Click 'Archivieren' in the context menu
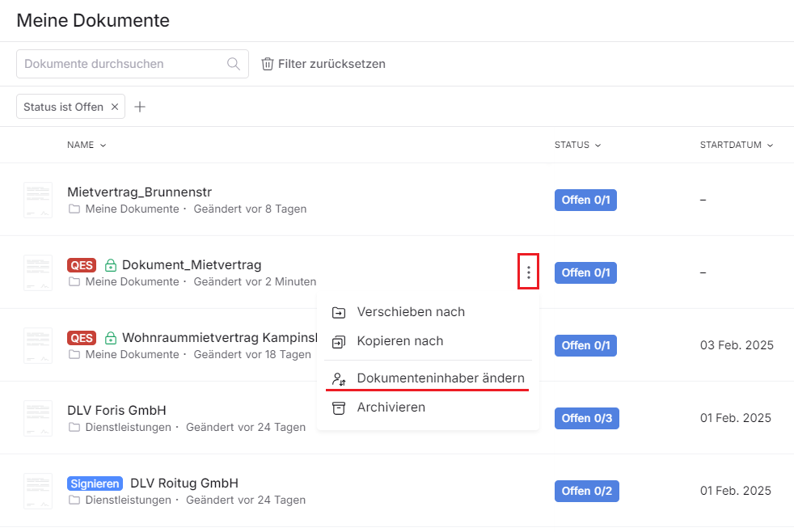 click(391, 407)
